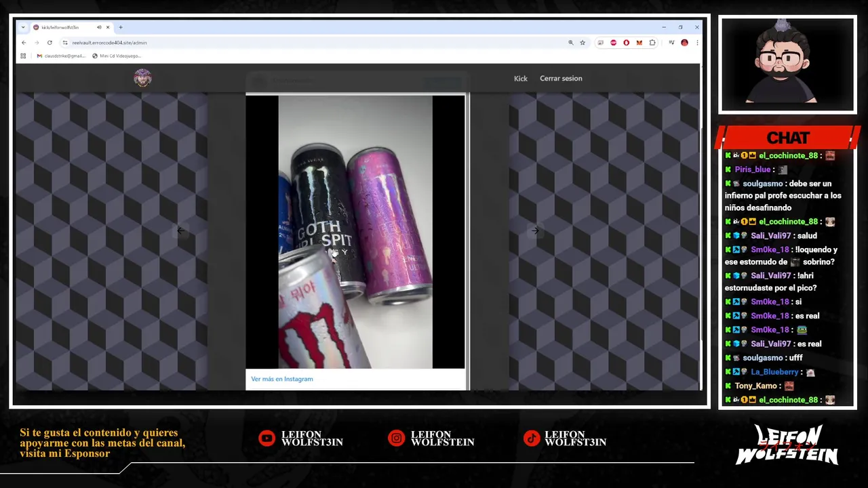Go forward with browser forward arrow

coord(37,43)
